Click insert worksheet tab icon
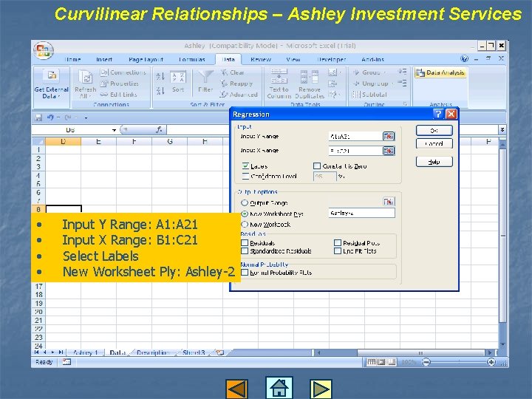The image size is (532, 399). point(220,352)
